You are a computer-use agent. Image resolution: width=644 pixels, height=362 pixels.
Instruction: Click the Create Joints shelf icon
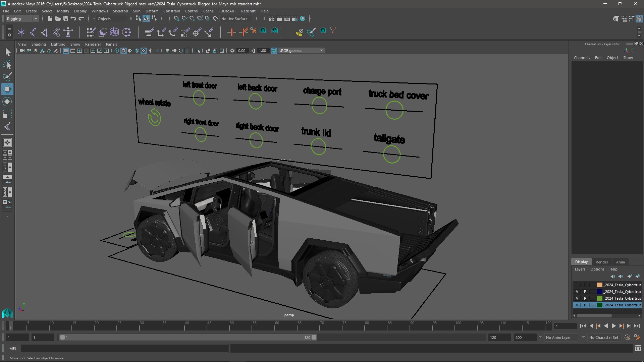point(33,32)
